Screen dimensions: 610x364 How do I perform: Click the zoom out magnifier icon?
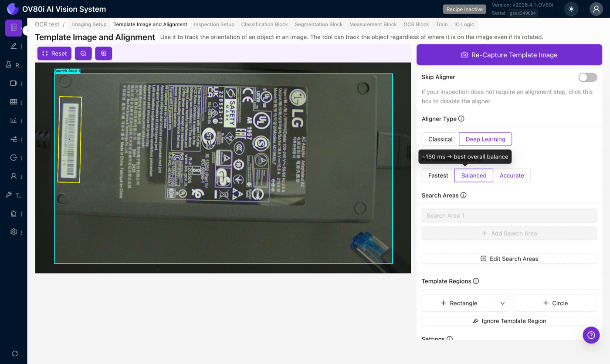(83, 54)
